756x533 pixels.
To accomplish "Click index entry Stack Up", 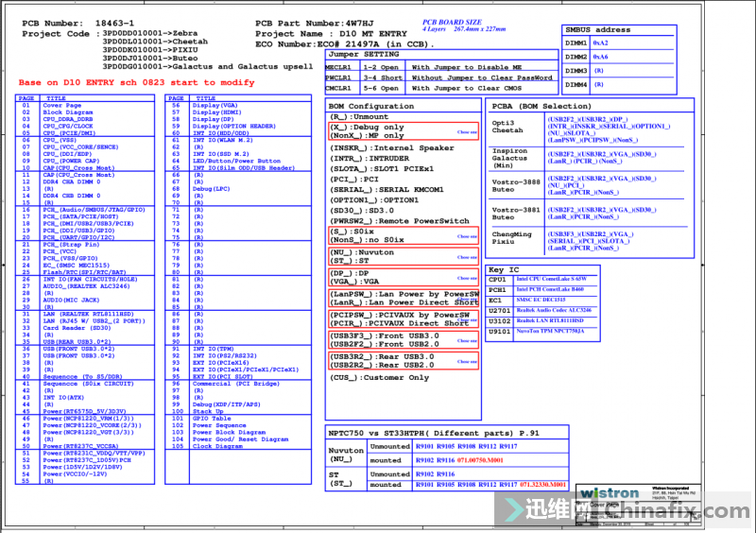I will coord(208,411).
